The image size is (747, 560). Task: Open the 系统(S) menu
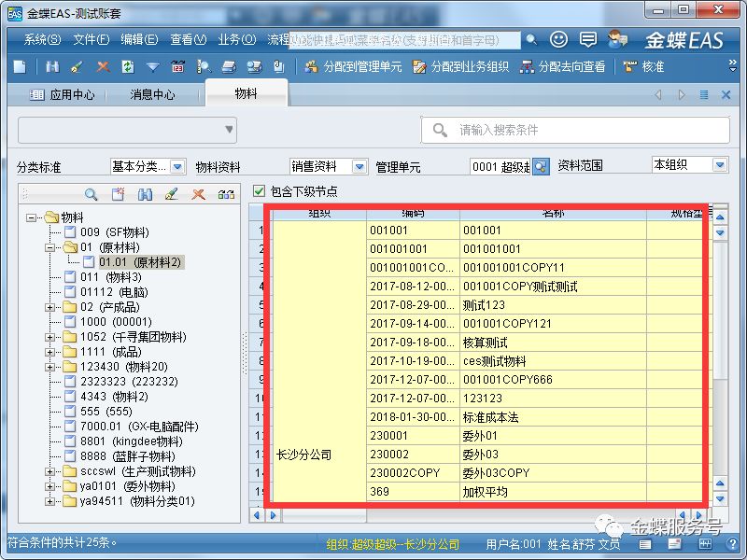point(42,39)
